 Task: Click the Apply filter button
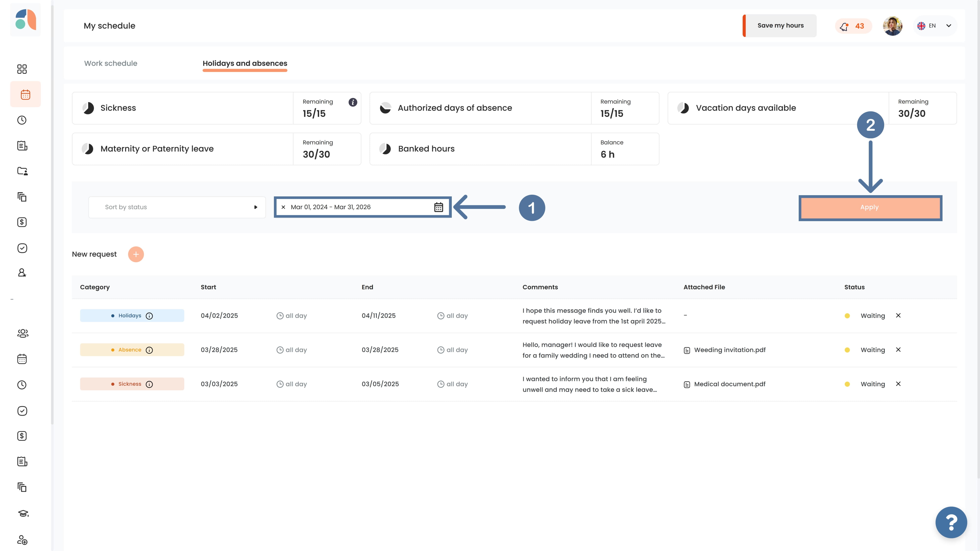tap(870, 208)
